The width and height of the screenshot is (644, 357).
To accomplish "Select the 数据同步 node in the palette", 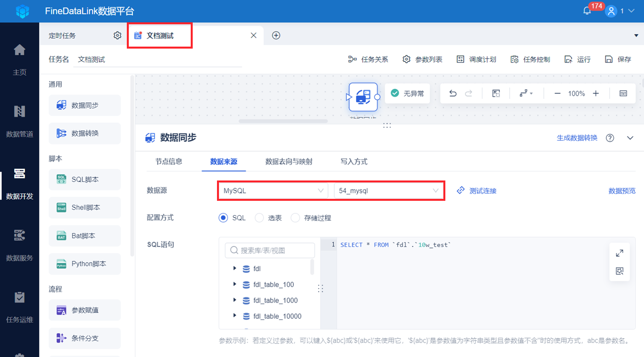I will (x=85, y=105).
